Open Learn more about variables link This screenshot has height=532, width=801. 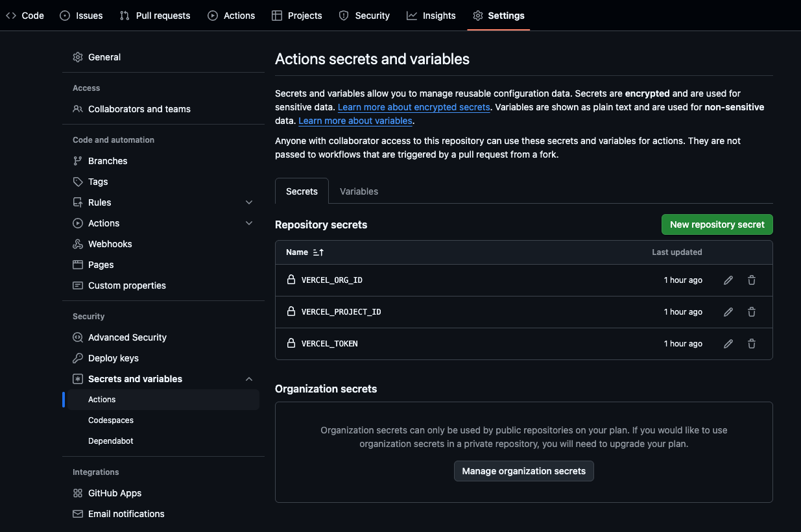pos(355,121)
